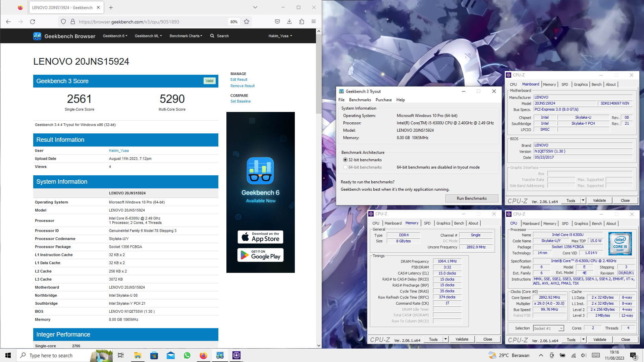
Task: Open Task View on the taskbar
Action: [x=121, y=355]
